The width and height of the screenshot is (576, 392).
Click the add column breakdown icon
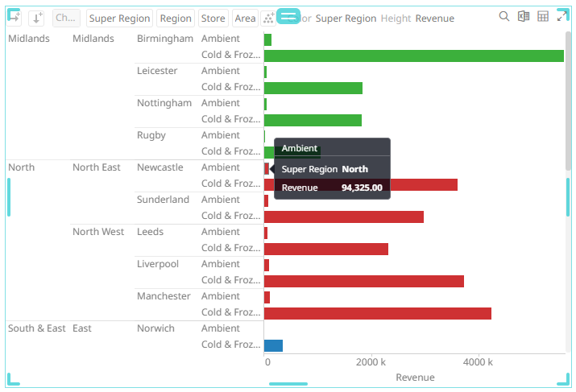coord(15,18)
